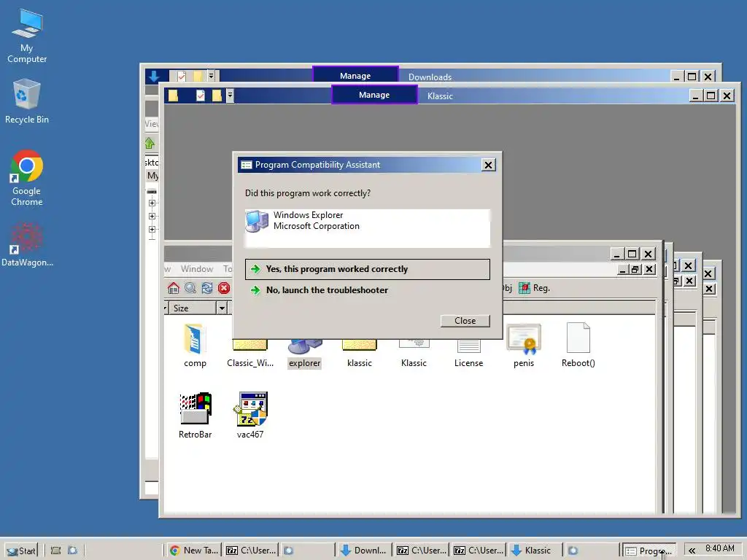Open the Manage tab in Klassic window
The width and height of the screenshot is (747, 560).
click(374, 95)
